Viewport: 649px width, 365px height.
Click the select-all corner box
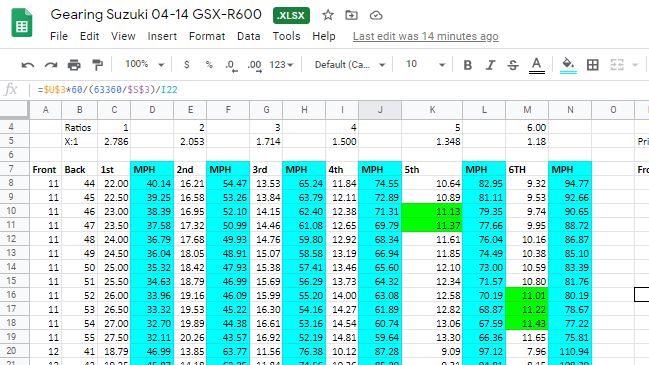(x=14, y=110)
